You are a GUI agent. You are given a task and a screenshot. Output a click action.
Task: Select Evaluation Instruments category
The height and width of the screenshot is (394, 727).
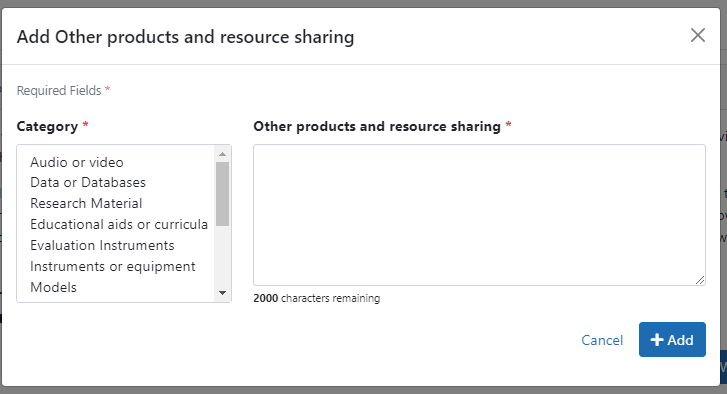[102, 245]
